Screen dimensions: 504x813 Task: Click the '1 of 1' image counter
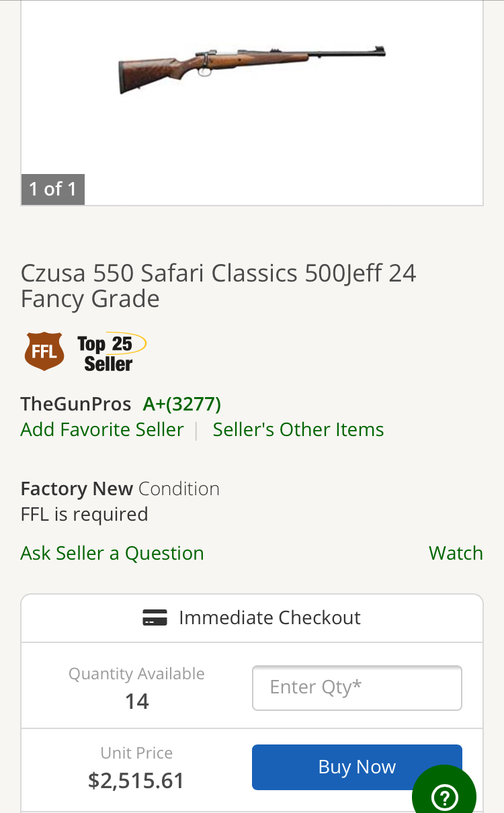click(53, 189)
